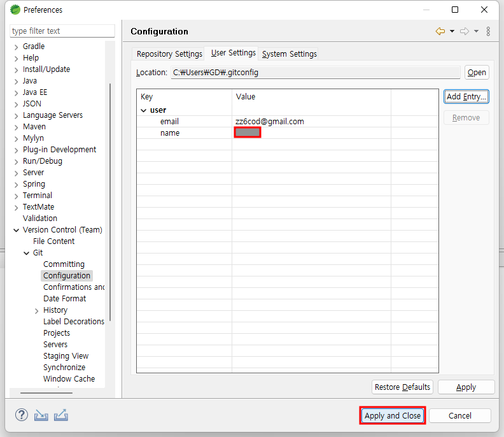
Task: Select the zz6cod@gmail.com value cell
Action: pyautogui.click(x=269, y=121)
